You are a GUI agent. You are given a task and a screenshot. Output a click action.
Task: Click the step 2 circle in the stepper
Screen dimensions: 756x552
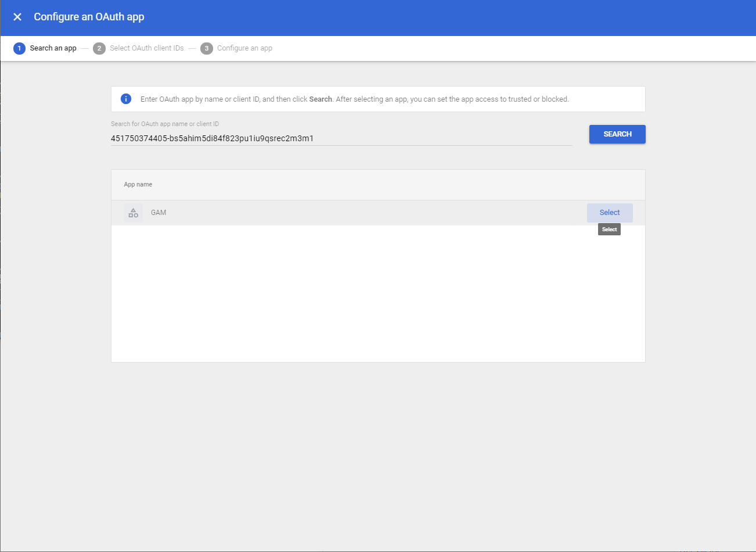pos(99,48)
